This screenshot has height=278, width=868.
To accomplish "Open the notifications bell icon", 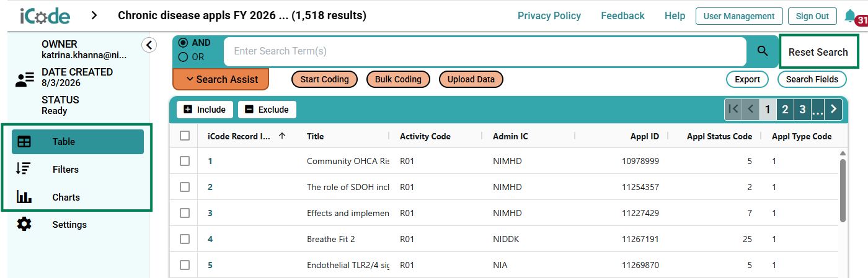I will pyautogui.click(x=850, y=16).
